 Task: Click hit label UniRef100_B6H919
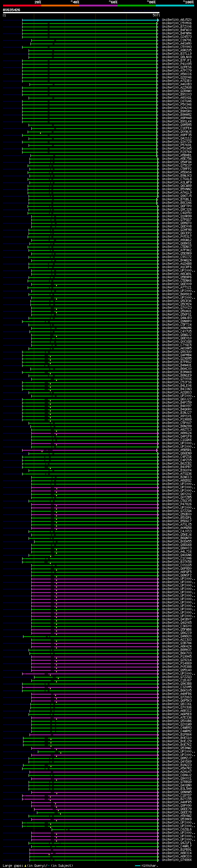(177, 294)
